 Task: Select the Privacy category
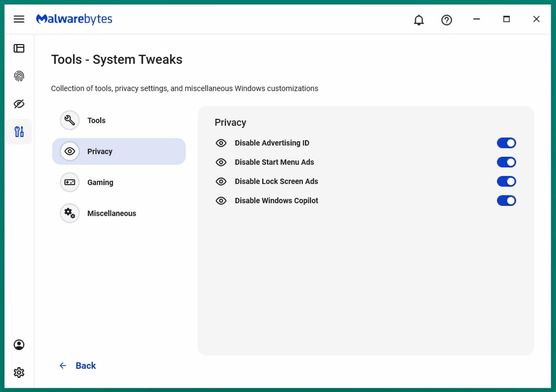119,151
